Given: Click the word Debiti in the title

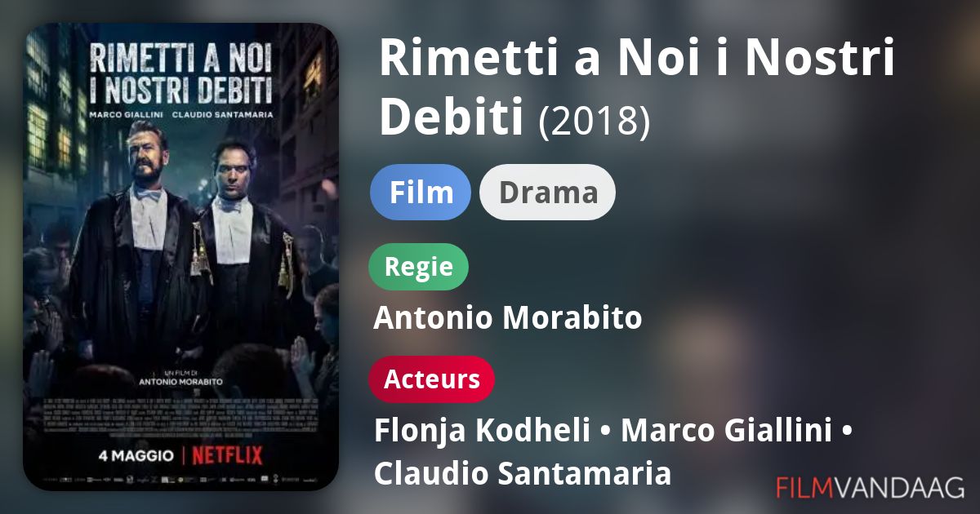Looking at the screenshot, I should tap(452, 118).
